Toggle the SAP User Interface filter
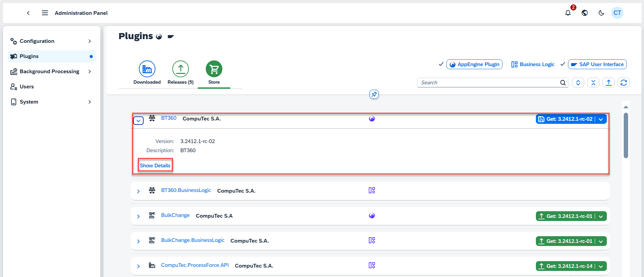The image size is (644, 277). click(x=597, y=64)
